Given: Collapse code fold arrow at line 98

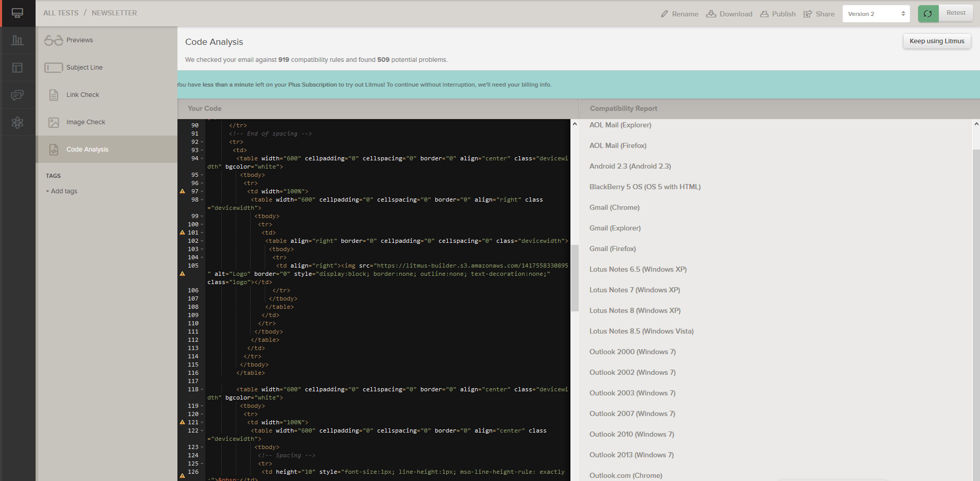Looking at the screenshot, I should (202, 200).
